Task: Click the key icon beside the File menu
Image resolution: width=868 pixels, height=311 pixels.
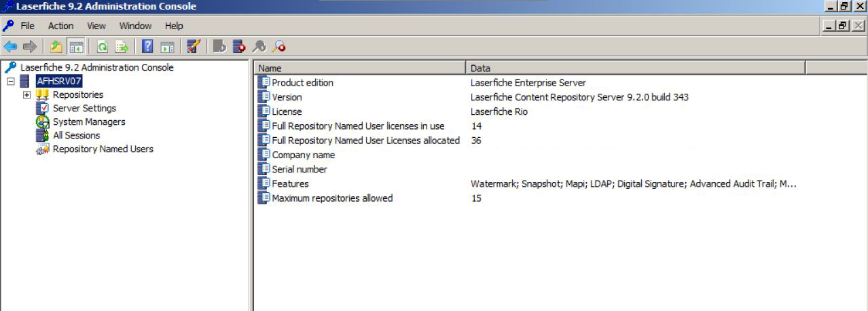Action: pos(8,26)
